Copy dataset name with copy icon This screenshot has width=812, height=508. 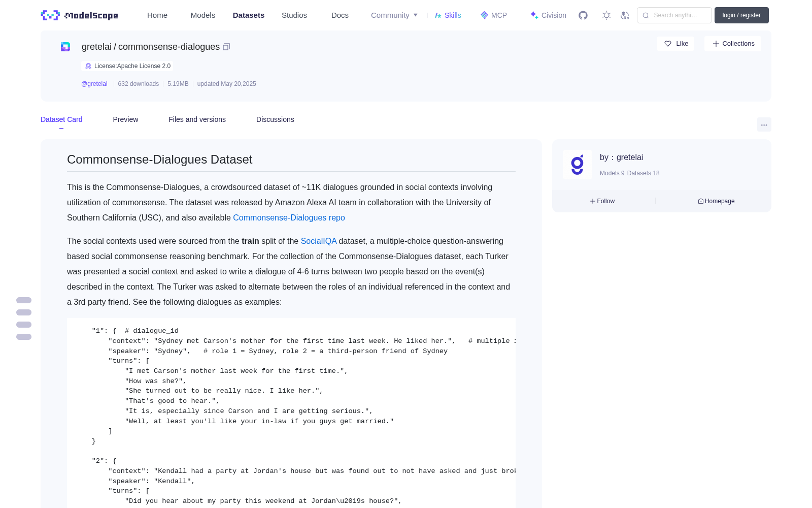click(226, 47)
